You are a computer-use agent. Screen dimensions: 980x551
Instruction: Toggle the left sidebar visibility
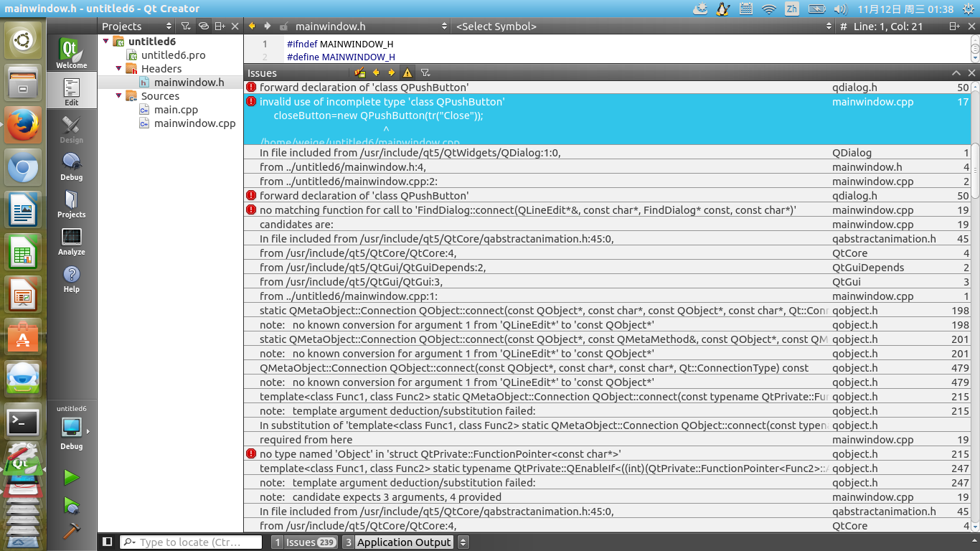(107, 542)
